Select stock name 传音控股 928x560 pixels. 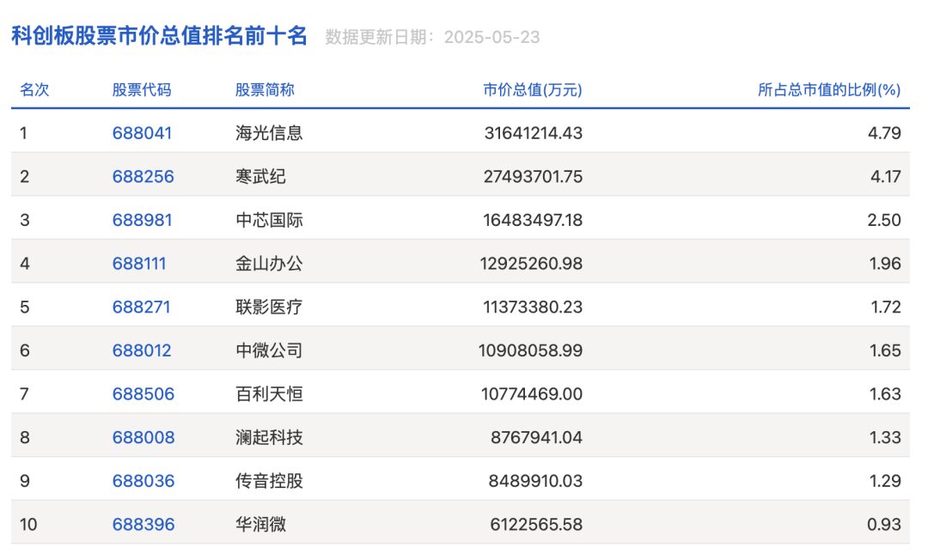269,481
